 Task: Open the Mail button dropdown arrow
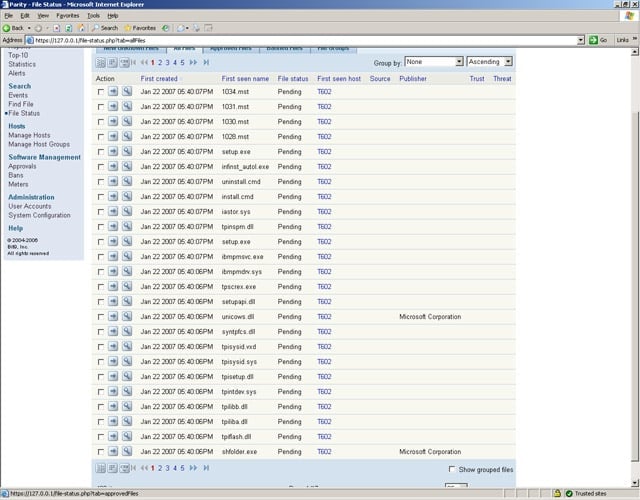pos(187,28)
